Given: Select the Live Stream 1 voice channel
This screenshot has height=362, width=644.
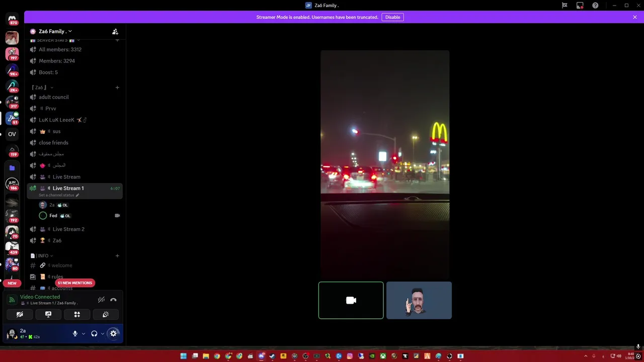Looking at the screenshot, I should point(74,191).
